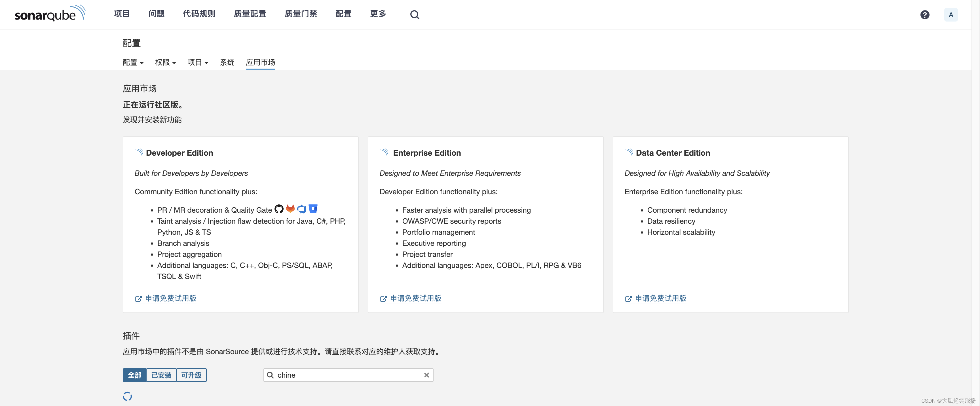Switch to the 应用市场 tab
This screenshot has width=980, height=406.
click(261, 62)
